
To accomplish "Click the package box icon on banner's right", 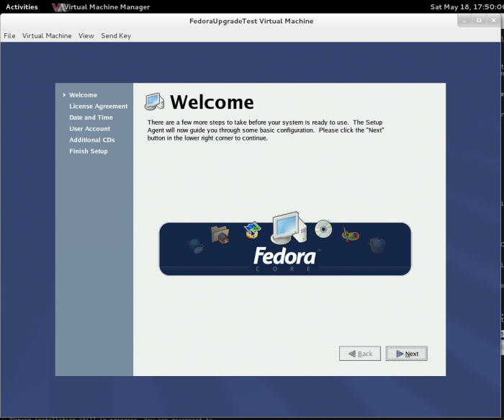I will [377, 245].
